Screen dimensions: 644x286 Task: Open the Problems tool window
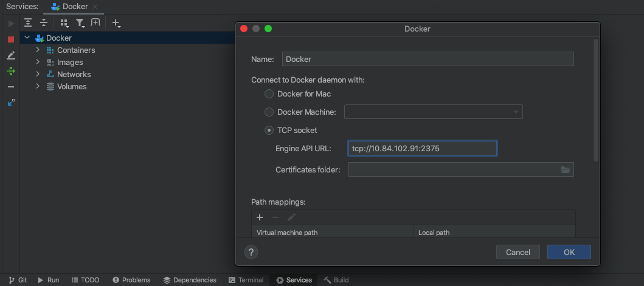click(x=131, y=281)
